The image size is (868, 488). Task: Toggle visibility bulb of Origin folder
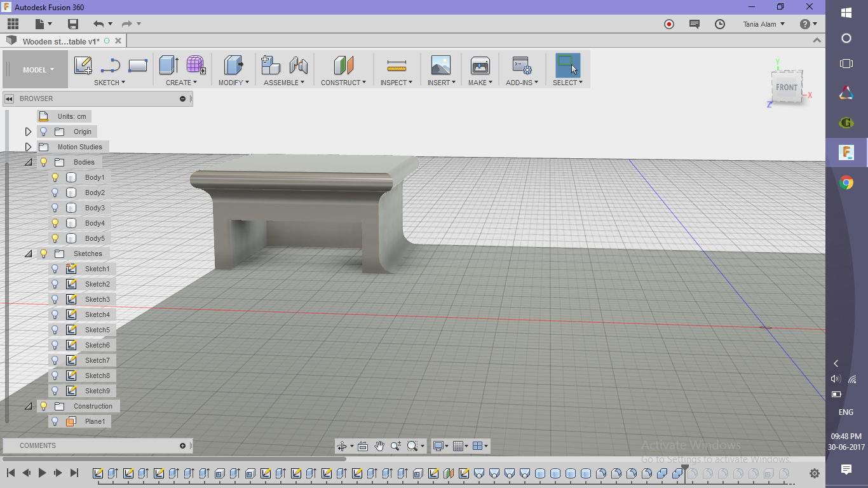point(43,132)
